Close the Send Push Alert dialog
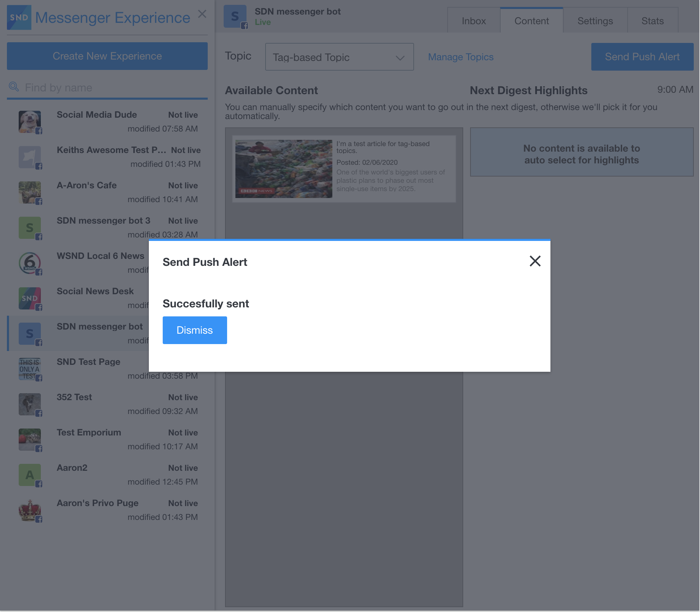This screenshot has height=612, width=700. click(535, 261)
